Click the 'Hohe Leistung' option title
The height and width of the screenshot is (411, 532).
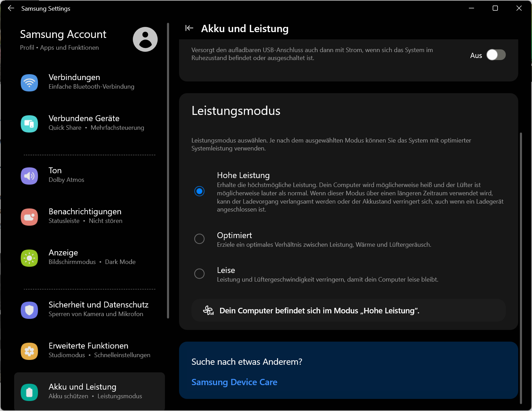click(243, 175)
